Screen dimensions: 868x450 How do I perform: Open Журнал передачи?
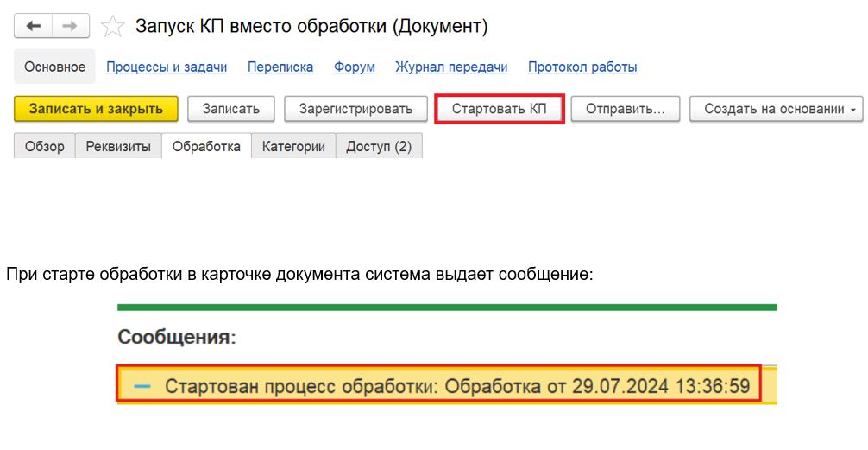[451, 67]
